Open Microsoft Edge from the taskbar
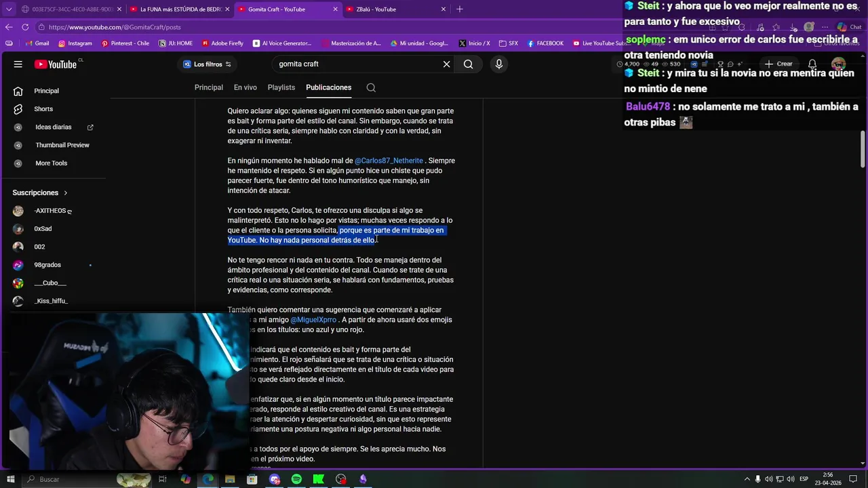This screenshot has height=488, width=868. point(208,479)
